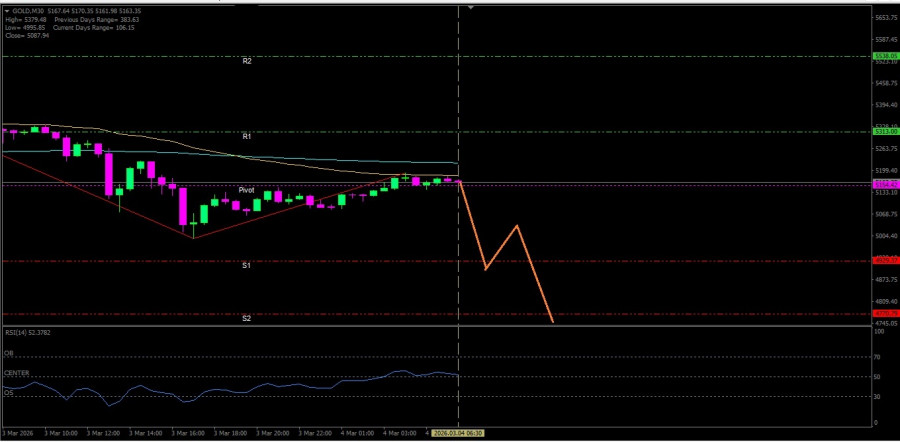Click the green 5538.05 price tag

coord(885,56)
